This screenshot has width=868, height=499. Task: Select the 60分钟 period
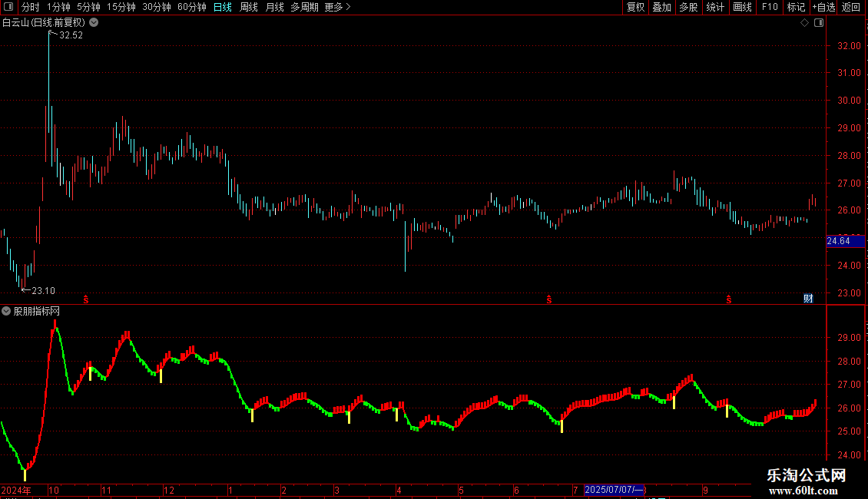(191, 7)
